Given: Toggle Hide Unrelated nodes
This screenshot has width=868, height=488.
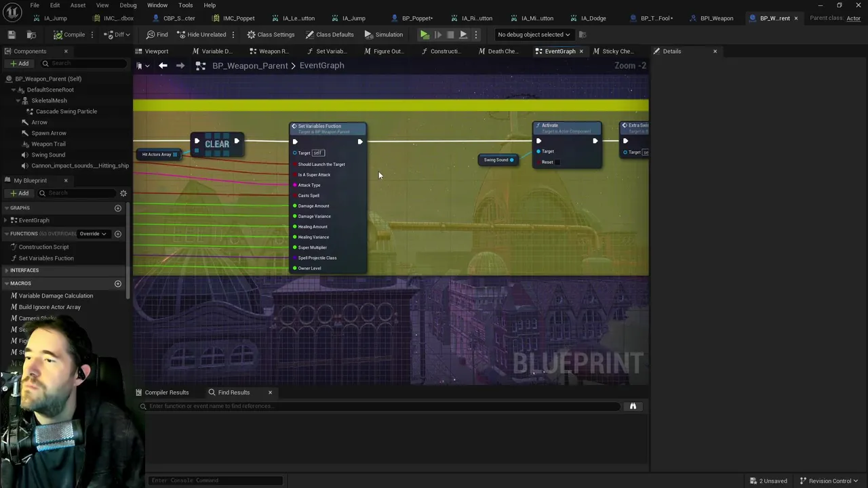Looking at the screenshot, I should tap(201, 35).
